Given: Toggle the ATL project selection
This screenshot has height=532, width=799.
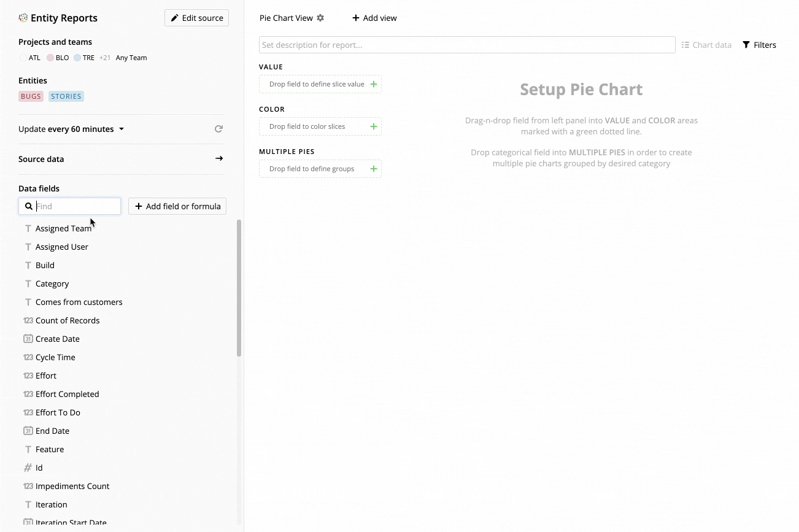Looking at the screenshot, I should (x=30, y=58).
